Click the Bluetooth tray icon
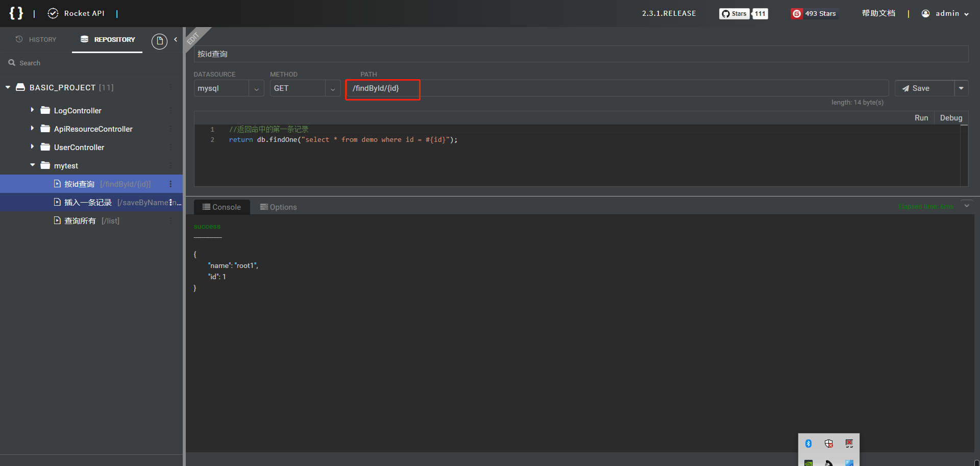This screenshot has width=980, height=466. pyautogui.click(x=808, y=444)
